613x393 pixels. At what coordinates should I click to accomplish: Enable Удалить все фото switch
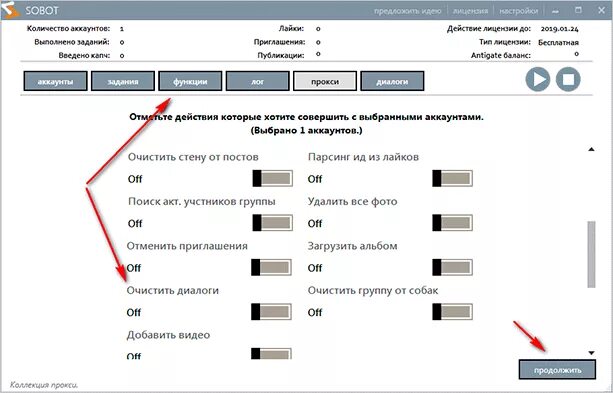coord(452,223)
